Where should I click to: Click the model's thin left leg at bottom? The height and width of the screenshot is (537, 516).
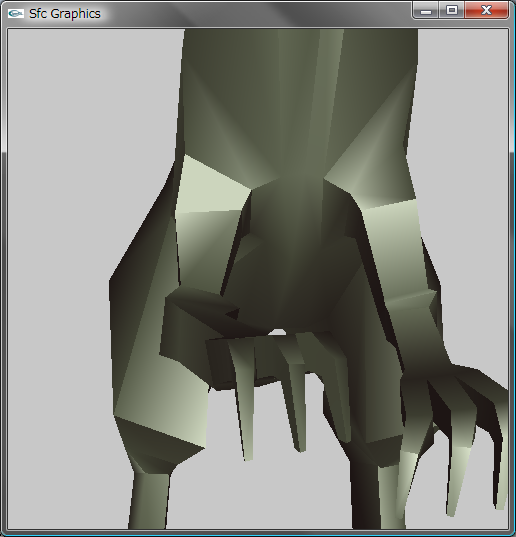(x=149, y=500)
